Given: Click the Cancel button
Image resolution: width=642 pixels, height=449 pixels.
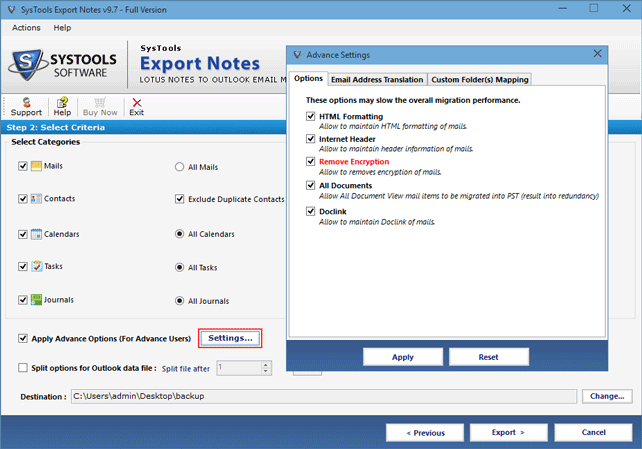Looking at the screenshot, I should tap(593, 433).
